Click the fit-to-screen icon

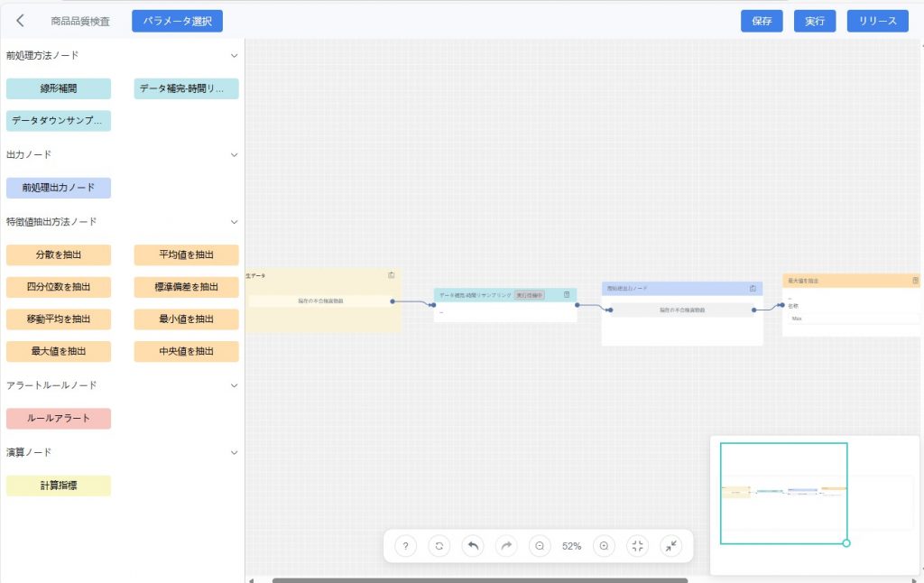tap(638, 546)
